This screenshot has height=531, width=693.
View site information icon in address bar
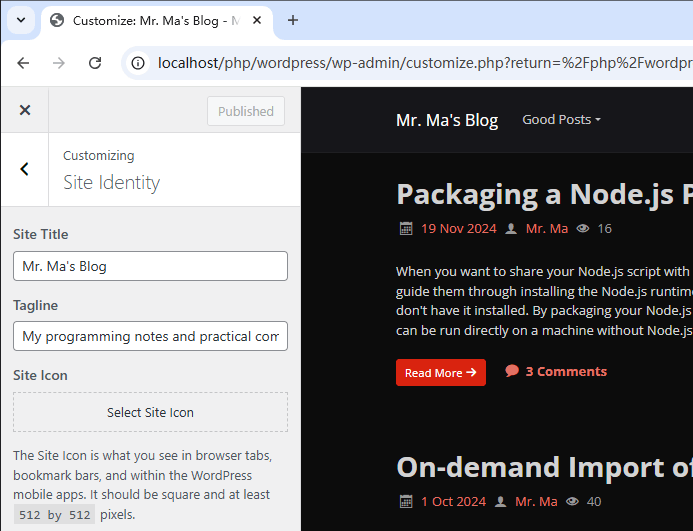138,63
